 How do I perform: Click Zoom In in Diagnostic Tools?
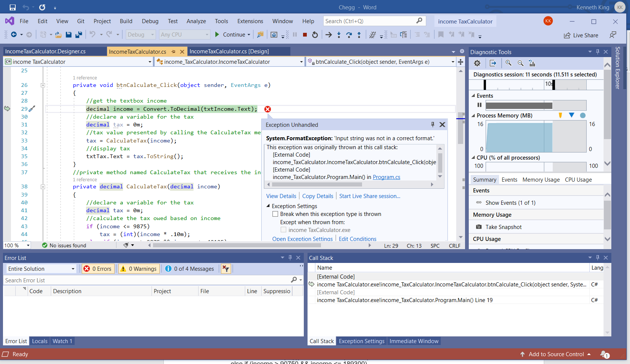[508, 63]
